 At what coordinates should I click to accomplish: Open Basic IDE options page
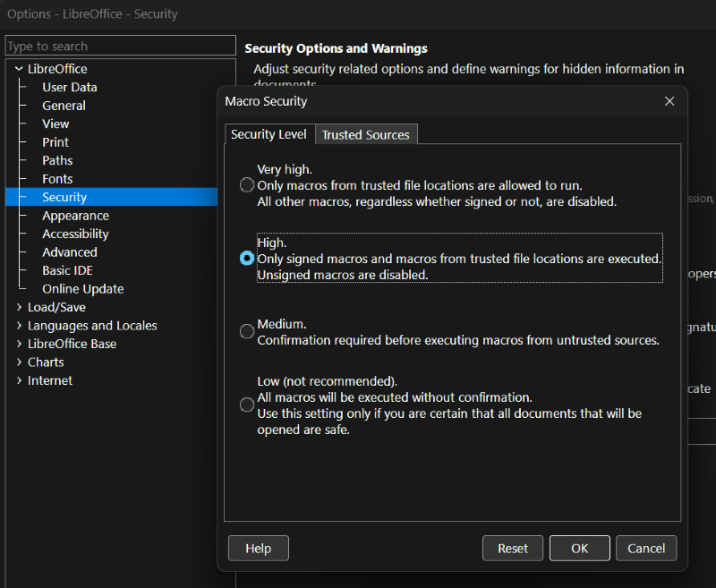(x=67, y=270)
